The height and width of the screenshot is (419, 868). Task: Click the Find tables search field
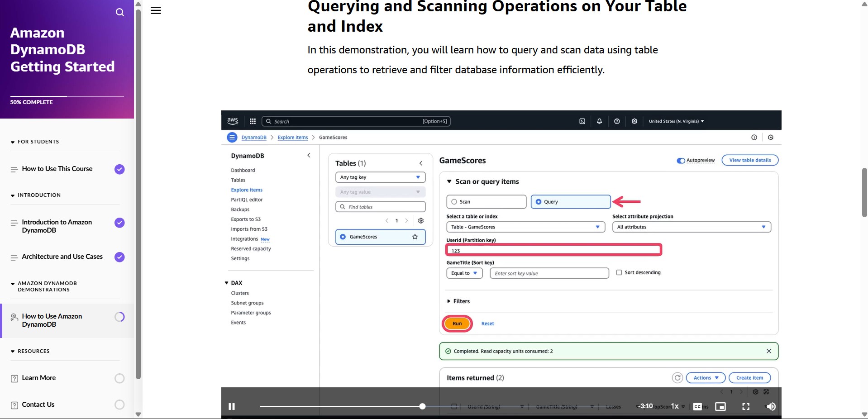[380, 207]
